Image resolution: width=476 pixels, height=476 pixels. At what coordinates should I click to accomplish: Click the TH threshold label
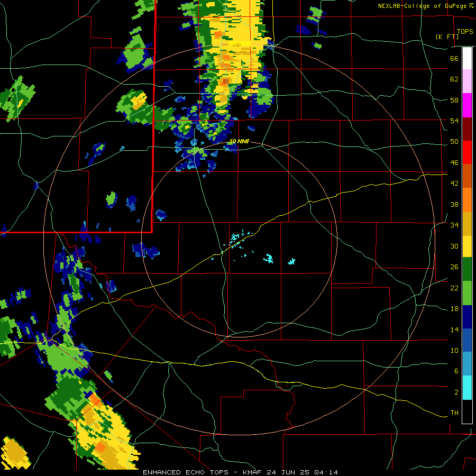click(x=454, y=413)
